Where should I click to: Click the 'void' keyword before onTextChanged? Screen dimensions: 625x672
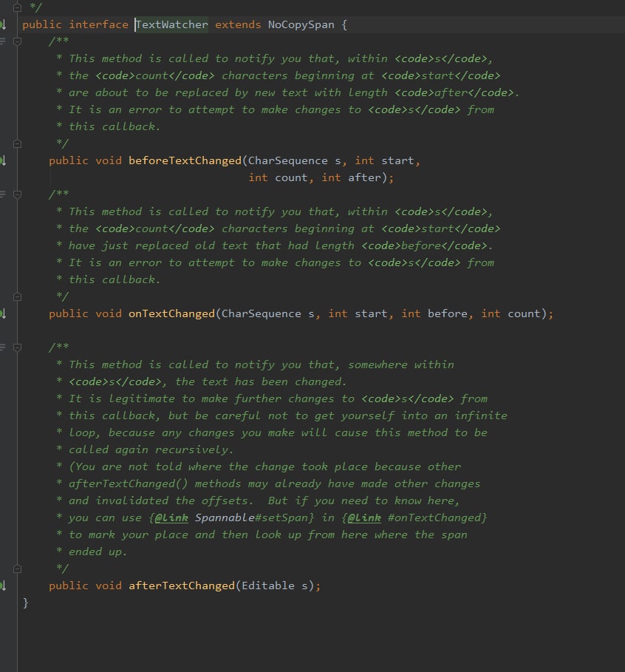point(109,313)
